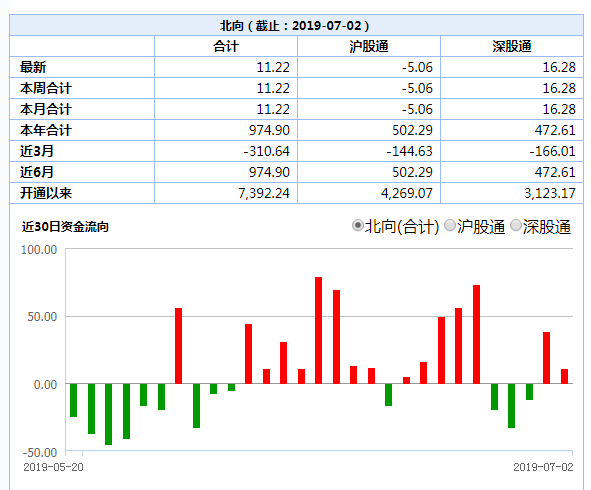Screen dimensions: 591x490
Task: Click the first green bar for 2019-05-20
Action: (73, 400)
